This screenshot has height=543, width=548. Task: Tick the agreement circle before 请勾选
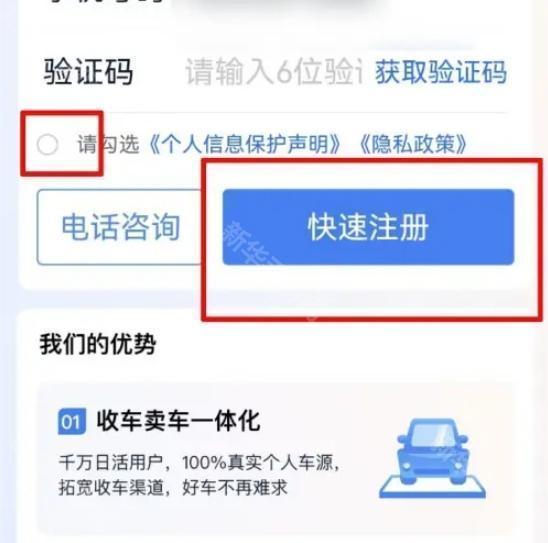pos(48,144)
